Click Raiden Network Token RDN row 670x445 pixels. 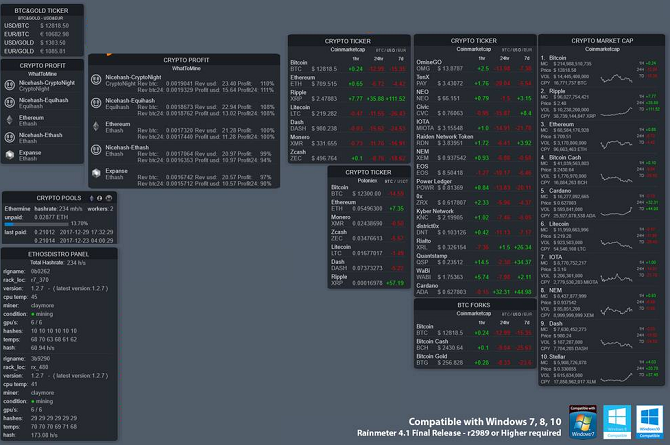coord(474,140)
